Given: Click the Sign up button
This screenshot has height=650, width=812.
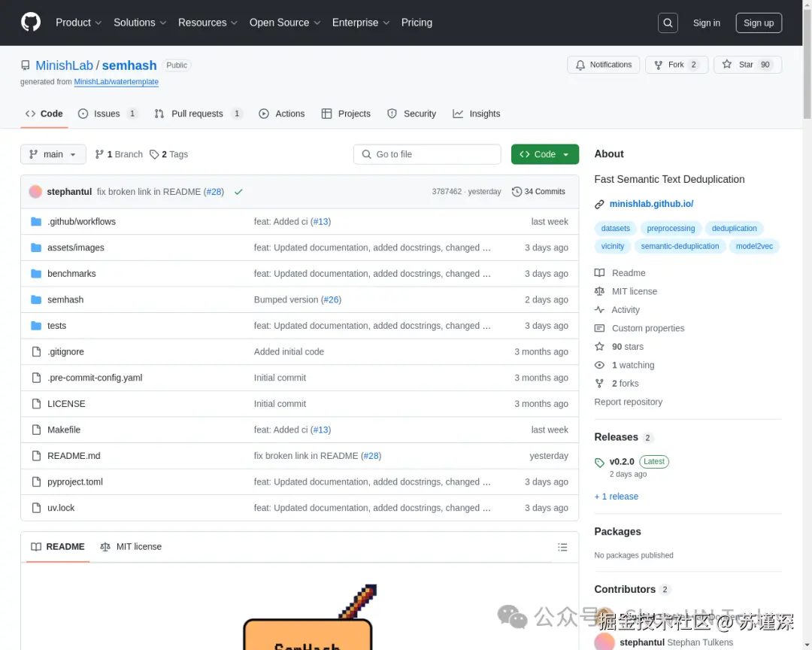Looking at the screenshot, I should pyautogui.click(x=759, y=23).
